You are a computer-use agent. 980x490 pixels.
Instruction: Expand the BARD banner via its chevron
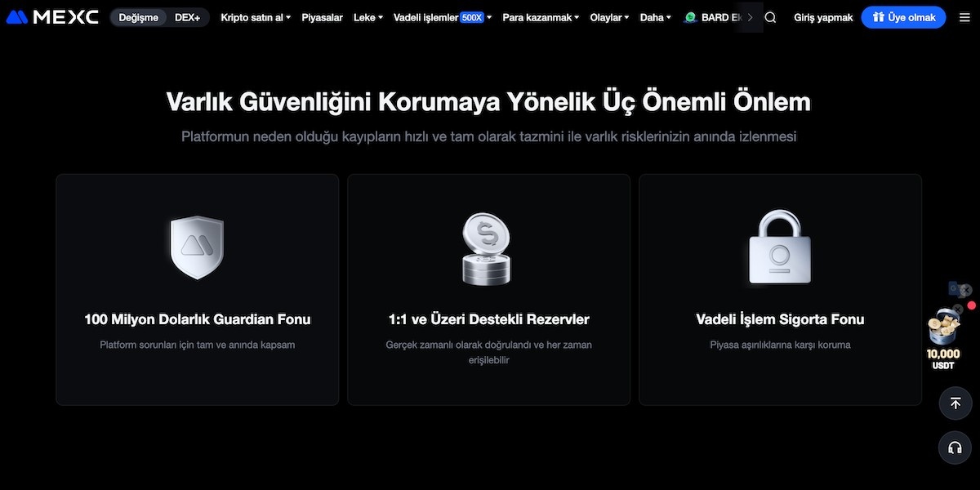750,16
